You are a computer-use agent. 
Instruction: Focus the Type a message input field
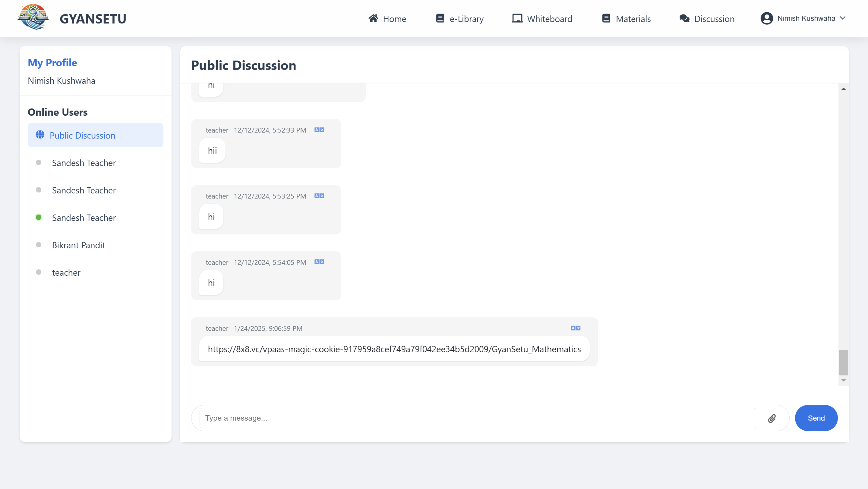coord(477,418)
